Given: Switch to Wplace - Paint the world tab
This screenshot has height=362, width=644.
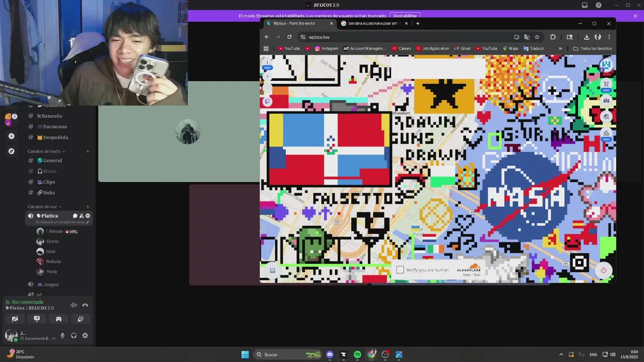Looking at the screenshot, I should pyautogui.click(x=299, y=23).
